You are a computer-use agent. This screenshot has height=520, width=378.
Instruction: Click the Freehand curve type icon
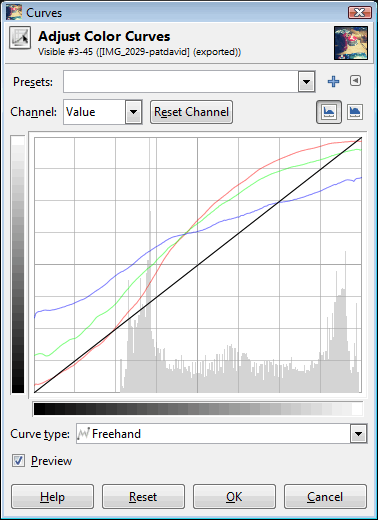coord(84,434)
